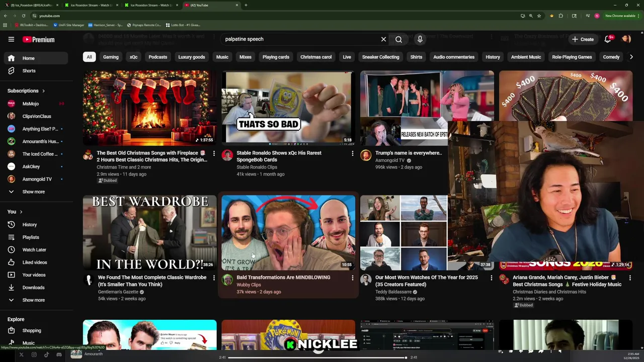
Task: Click the bottom playback progress bar
Action: [318, 357]
